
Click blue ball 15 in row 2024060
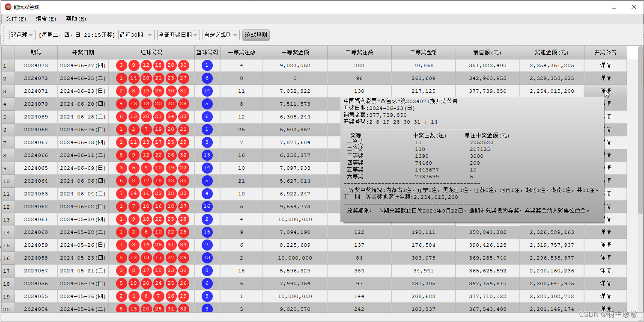(x=207, y=232)
